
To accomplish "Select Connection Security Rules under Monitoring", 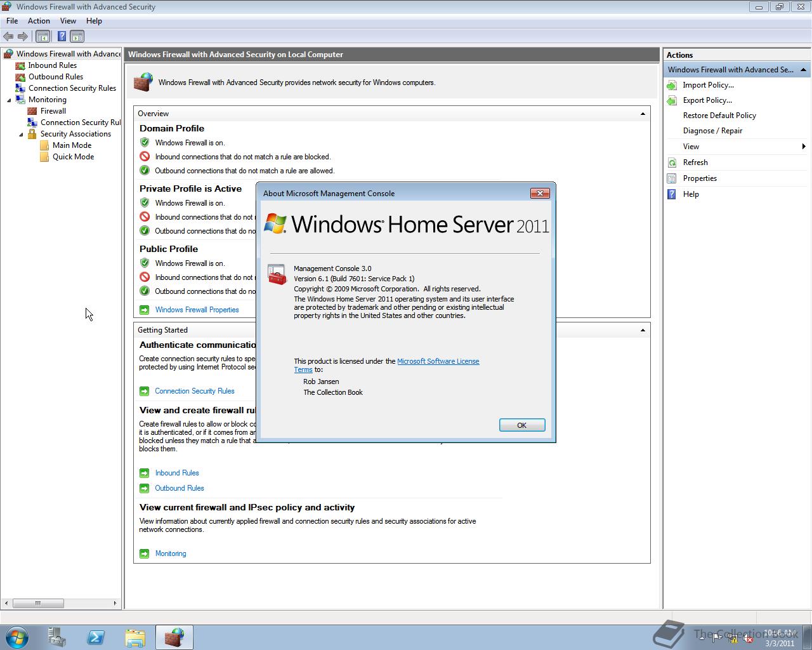I will click(x=80, y=123).
